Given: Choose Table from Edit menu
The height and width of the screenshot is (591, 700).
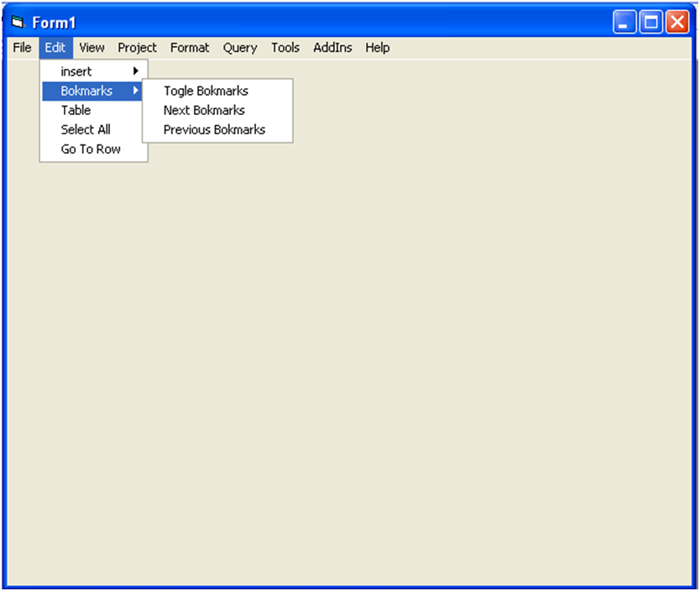Looking at the screenshot, I should [92, 110].
